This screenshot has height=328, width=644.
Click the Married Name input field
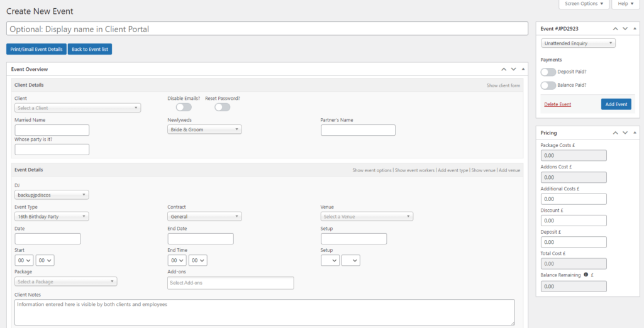point(52,130)
